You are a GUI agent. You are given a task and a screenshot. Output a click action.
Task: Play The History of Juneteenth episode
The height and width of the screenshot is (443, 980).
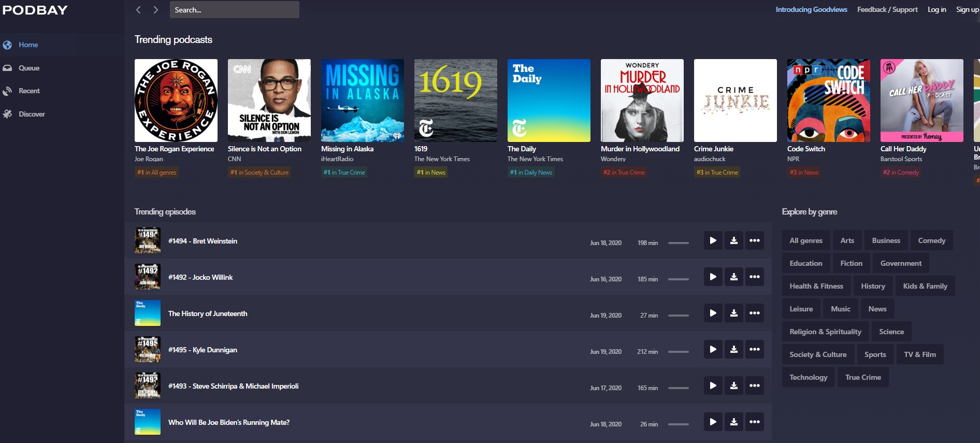[713, 313]
